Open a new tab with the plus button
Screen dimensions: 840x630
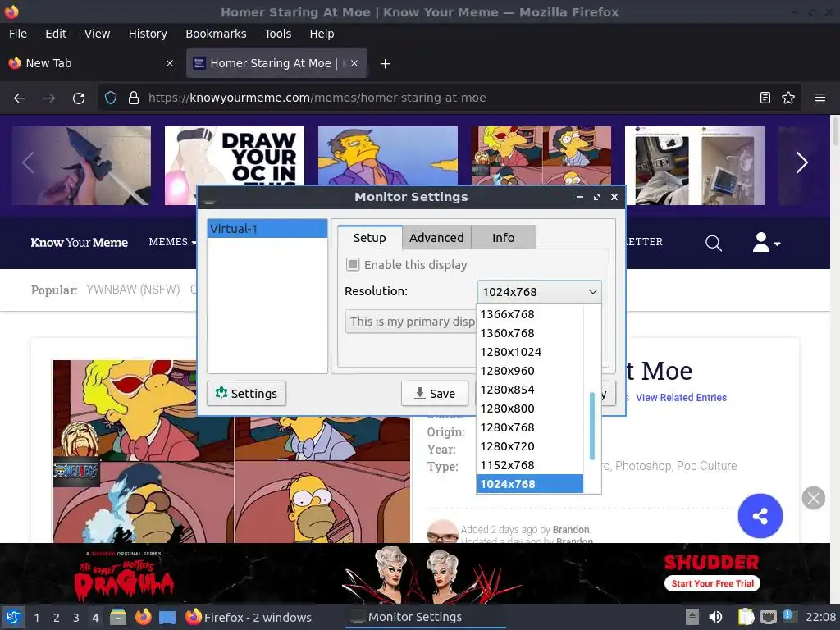point(385,64)
